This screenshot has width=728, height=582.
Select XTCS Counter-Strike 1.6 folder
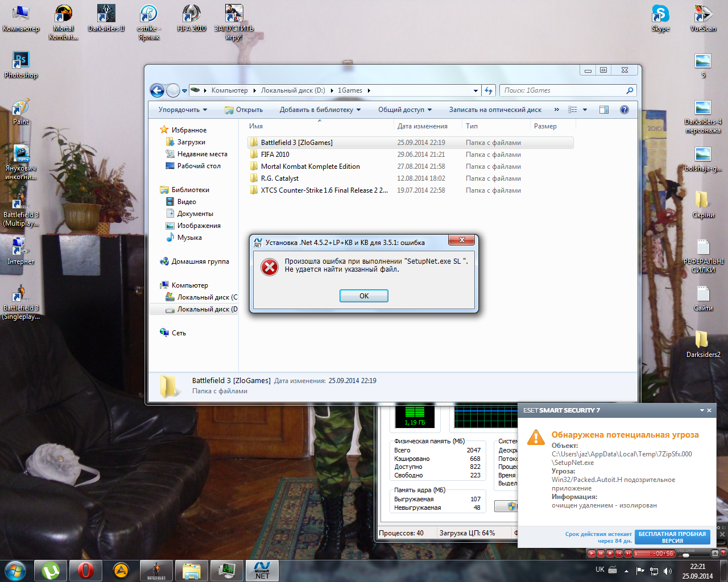pos(410,190)
